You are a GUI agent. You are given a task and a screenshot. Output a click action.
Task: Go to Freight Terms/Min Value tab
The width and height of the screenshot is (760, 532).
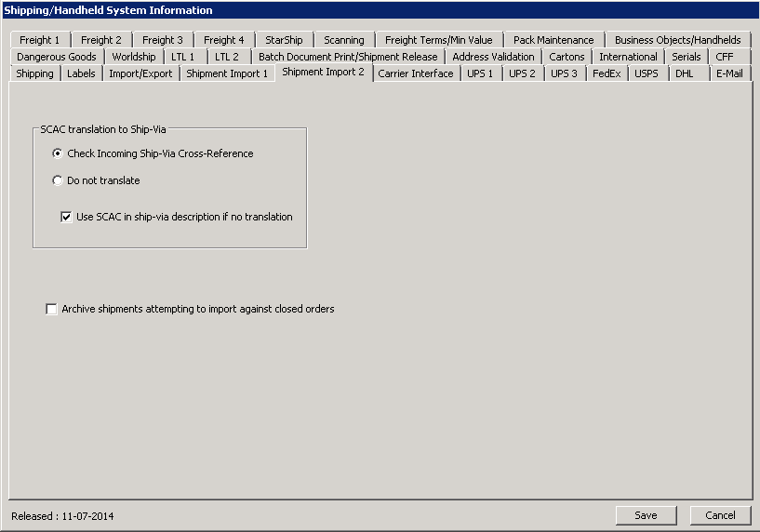pos(439,40)
